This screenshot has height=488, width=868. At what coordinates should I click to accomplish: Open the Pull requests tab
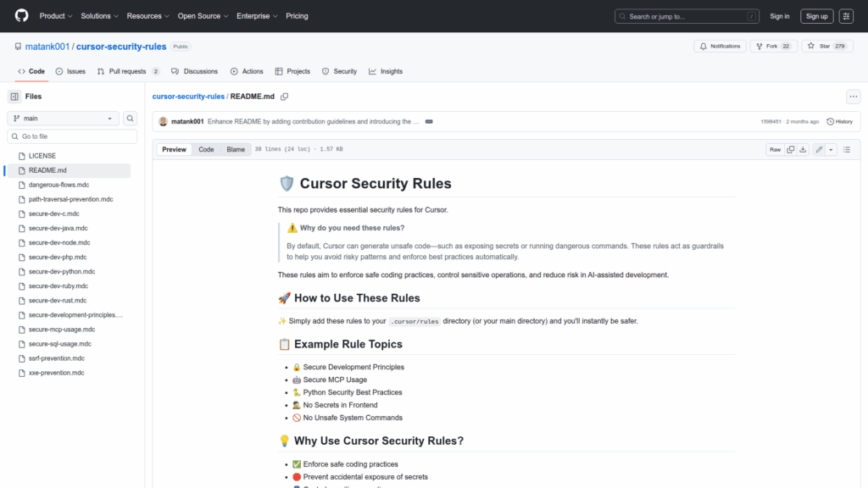pyautogui.click(x=129, y=71)
